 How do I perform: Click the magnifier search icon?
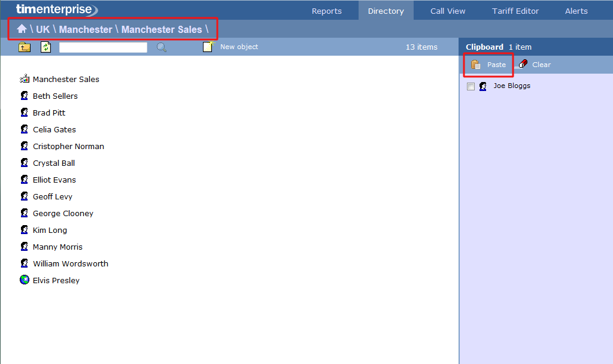[x=162, y=47]
